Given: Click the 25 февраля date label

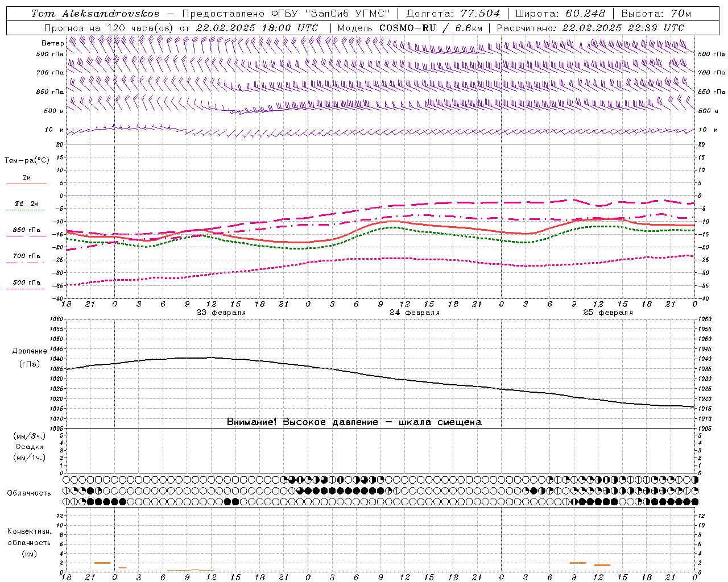Looking at the screenshot, I should [608, 313].
